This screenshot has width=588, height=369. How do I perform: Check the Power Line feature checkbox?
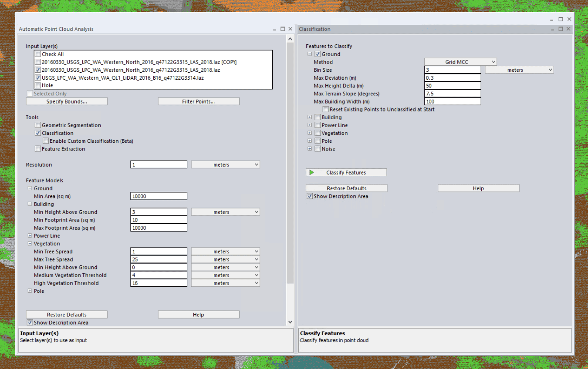(318, 125)
